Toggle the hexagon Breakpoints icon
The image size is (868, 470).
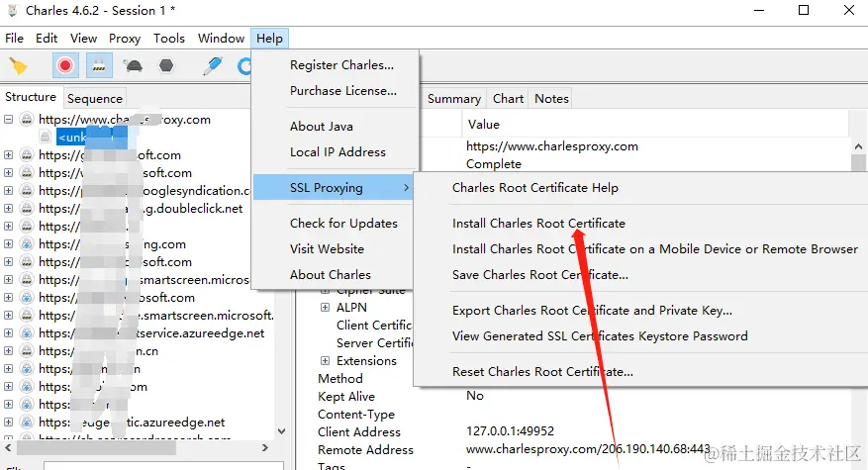point(166,66)
